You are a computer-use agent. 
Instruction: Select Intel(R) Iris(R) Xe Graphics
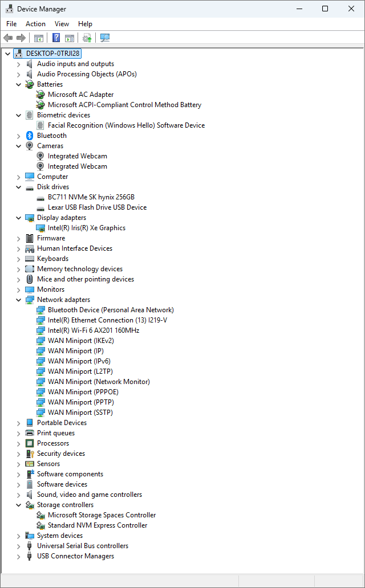click(x=87, y=228)
